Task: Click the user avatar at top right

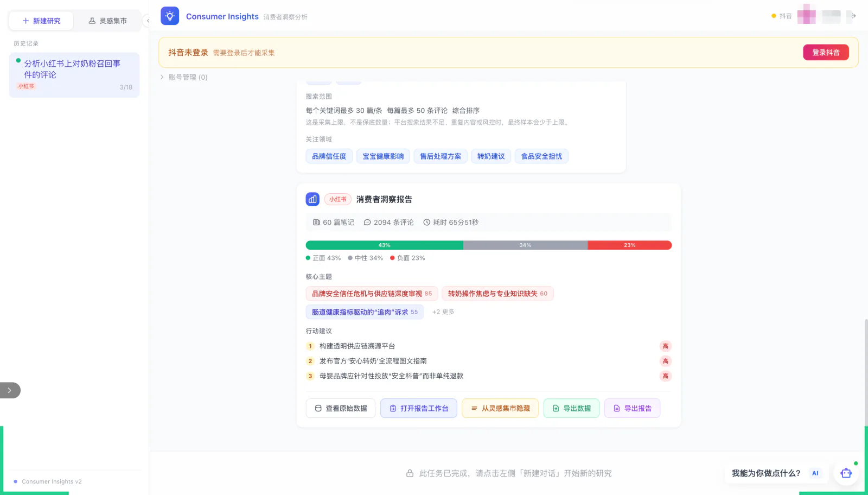Action: point(806,15)
